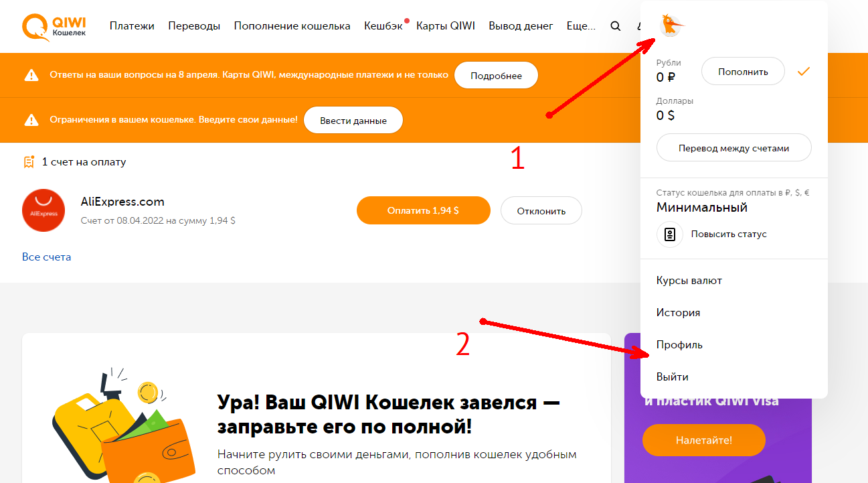Screen dimensions: 868x483
Task: Click the Налетайте! button on the purple card
Action: [703, 440]
